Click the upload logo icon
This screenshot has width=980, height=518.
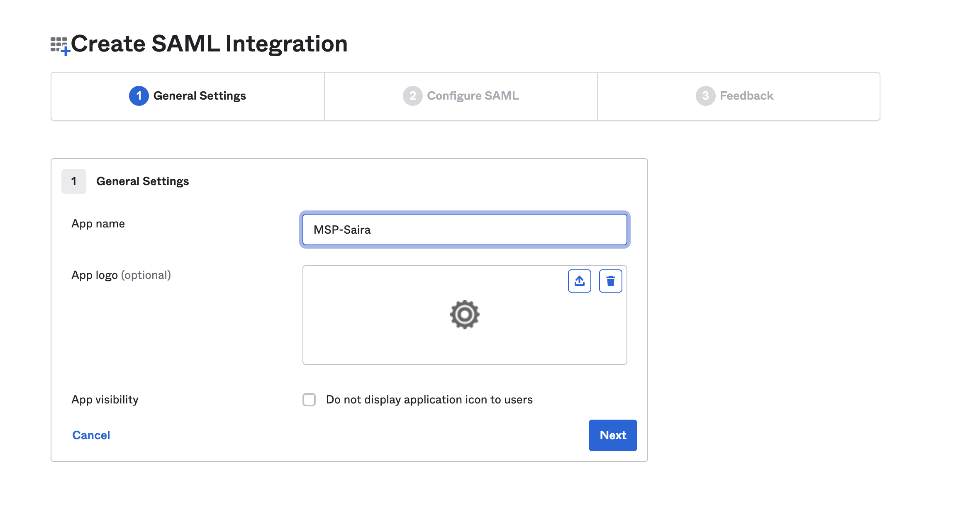coord(579,281)
